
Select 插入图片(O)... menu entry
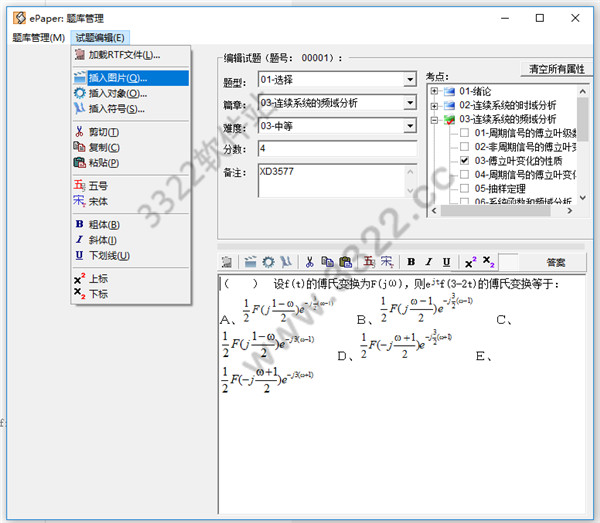point(130,78)
